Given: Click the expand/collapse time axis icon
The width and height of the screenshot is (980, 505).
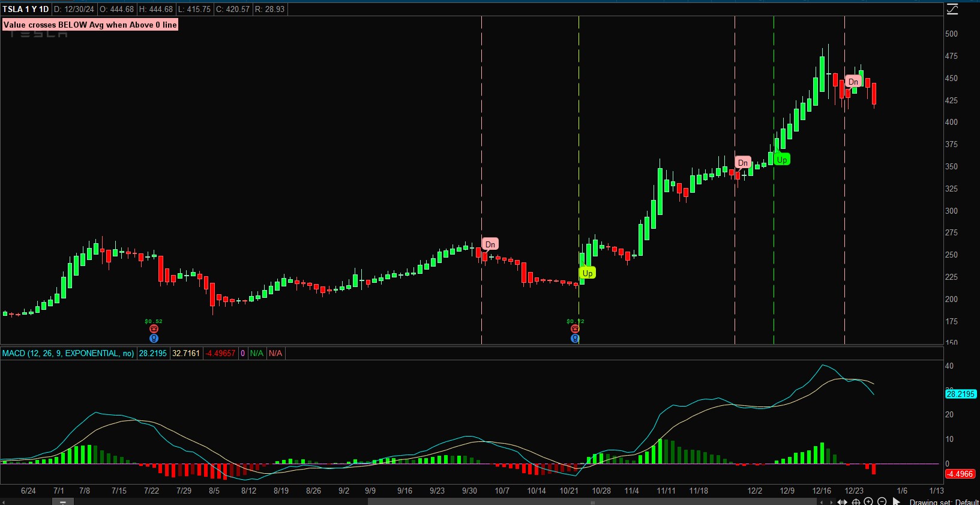Looking at the screenshot, I should click(x=843, y=501).
